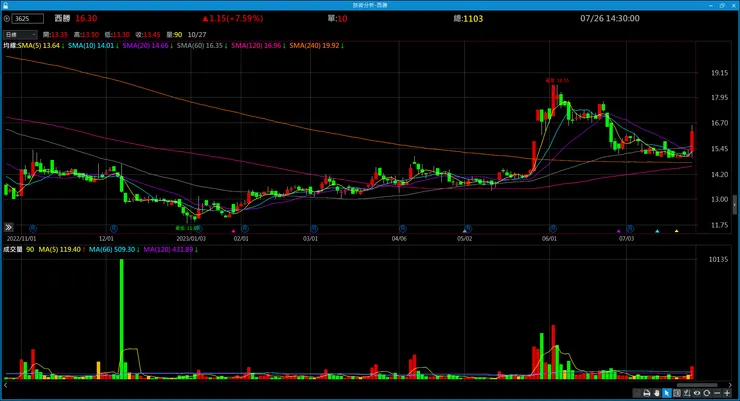The width and height of the screenshot is (740, 401).
Task: Click the minus zoom-out button
Action: tap(717, 393)
